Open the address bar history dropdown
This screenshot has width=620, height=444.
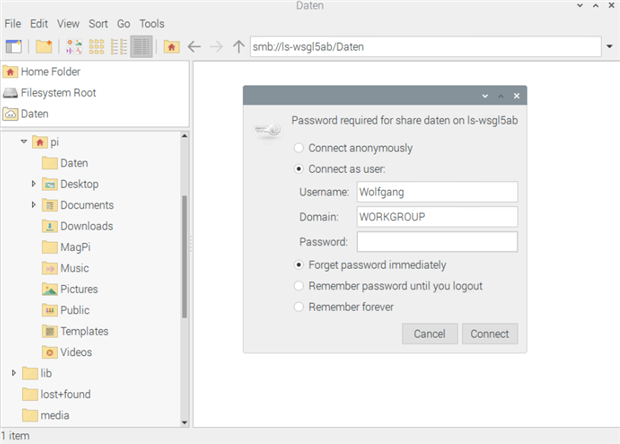coord(609,46)
